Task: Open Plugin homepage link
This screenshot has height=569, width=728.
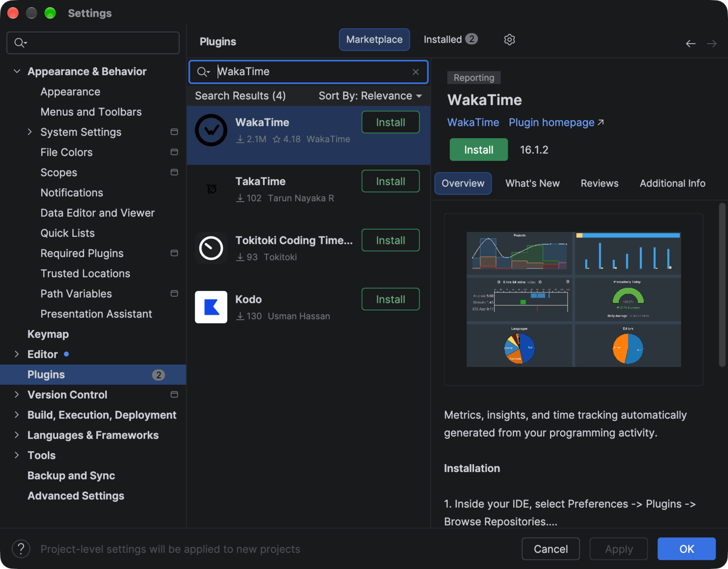Action: pyautogui.click(x=556, y=123)
